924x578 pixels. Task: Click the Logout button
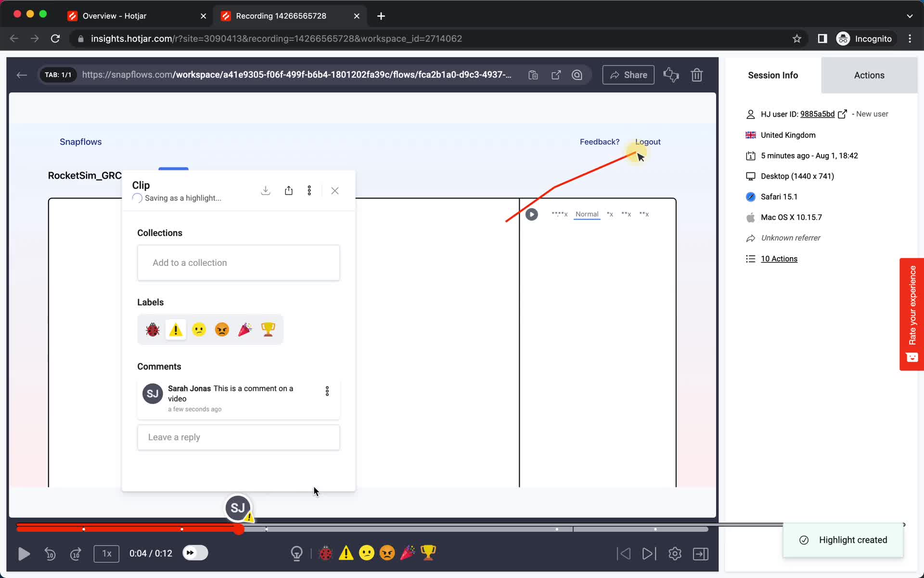(x=648, y=142)
